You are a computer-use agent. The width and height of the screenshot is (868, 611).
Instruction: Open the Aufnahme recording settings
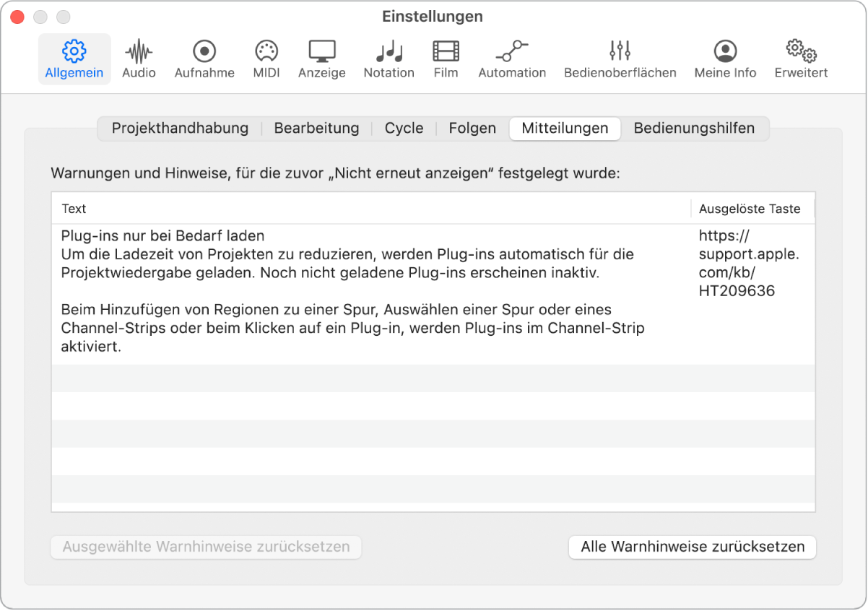pyautogui.click(x=204, y=59)
